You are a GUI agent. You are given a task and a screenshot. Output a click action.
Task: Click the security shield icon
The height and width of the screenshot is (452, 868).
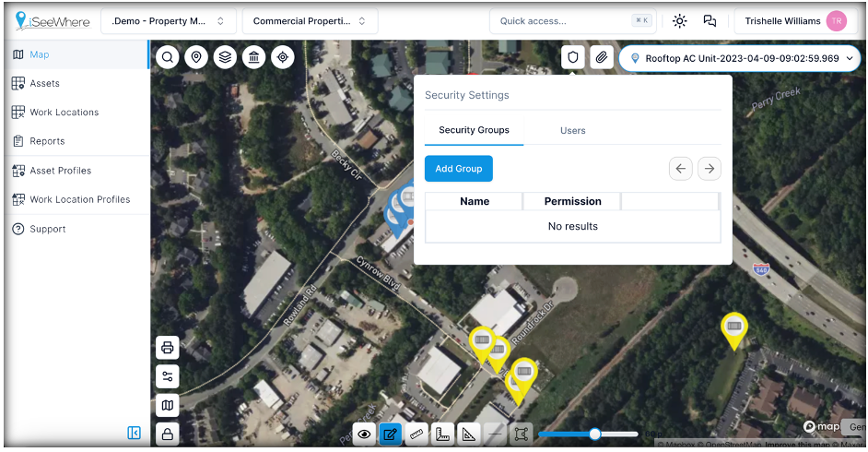coord(573,57)
